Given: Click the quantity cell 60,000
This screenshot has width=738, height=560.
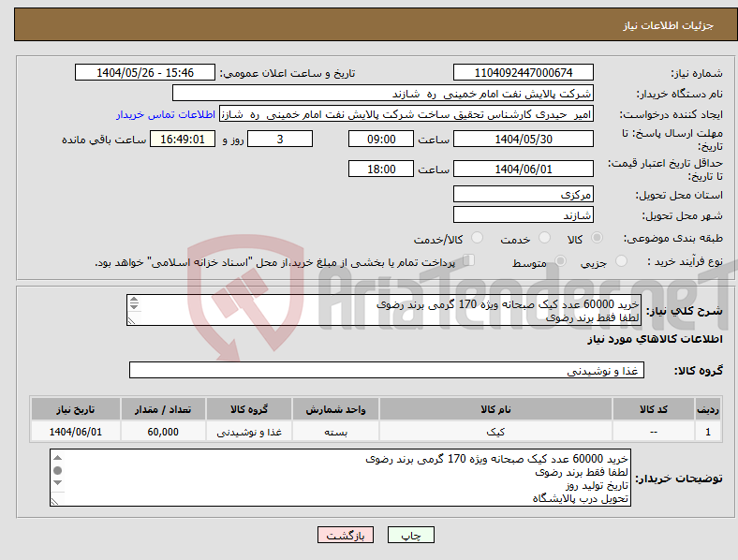Looking at the screenshot, I should point(163,432).
